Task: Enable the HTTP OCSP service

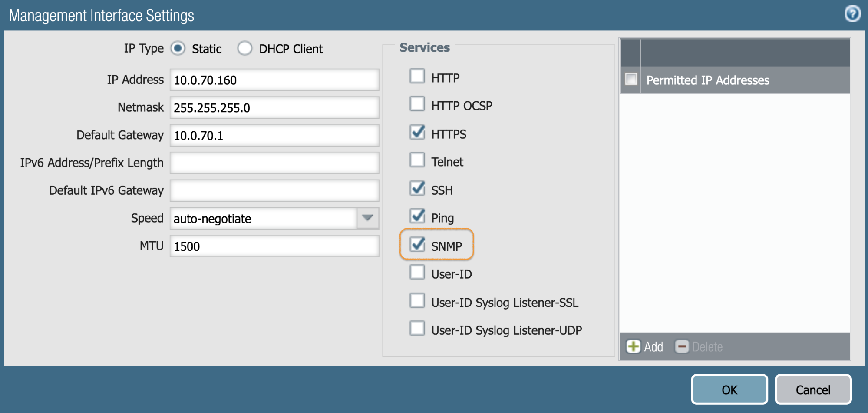Action: tap(417, 104)
